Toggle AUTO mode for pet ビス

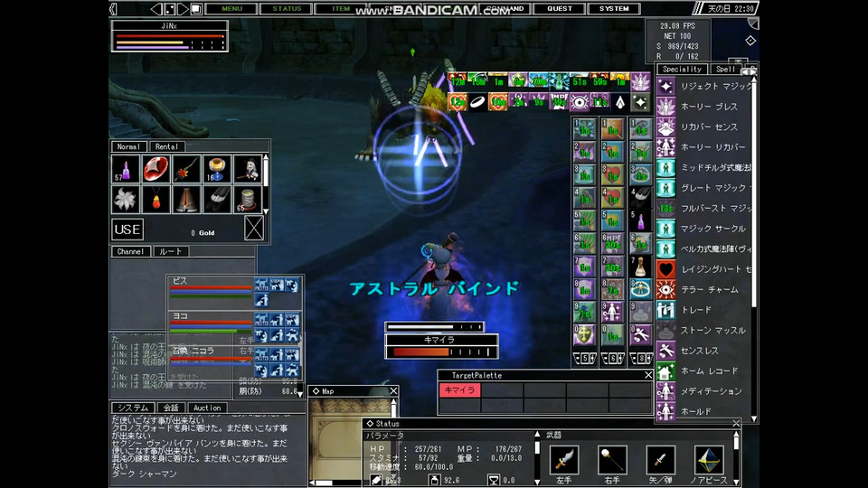coord(261,285)
